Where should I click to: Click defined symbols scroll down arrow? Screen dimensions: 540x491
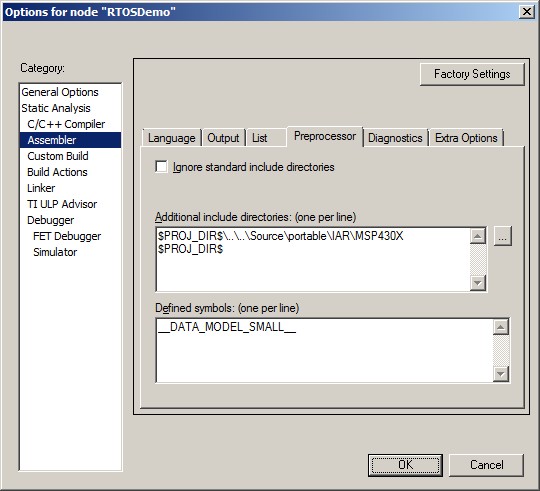click(501, 374)
